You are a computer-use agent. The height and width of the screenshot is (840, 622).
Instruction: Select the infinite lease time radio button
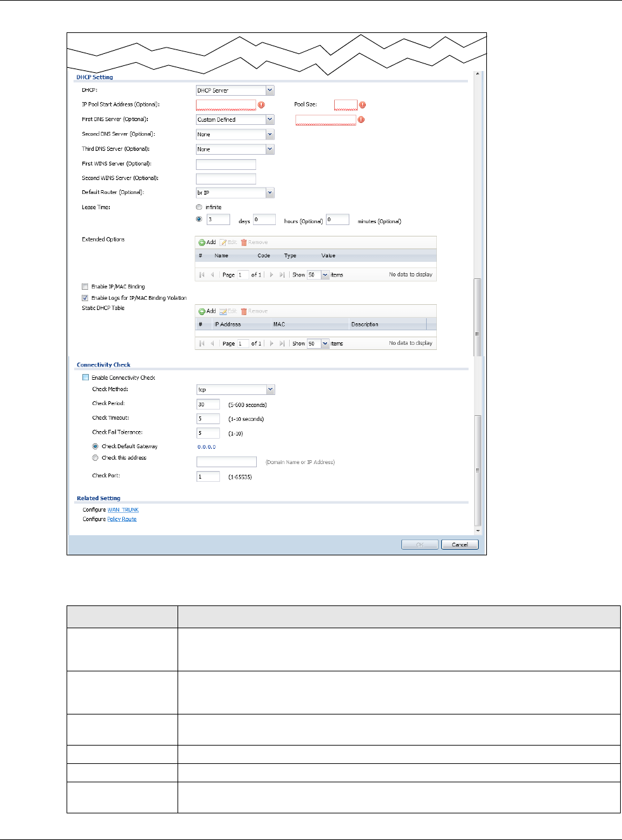[199, 207]
